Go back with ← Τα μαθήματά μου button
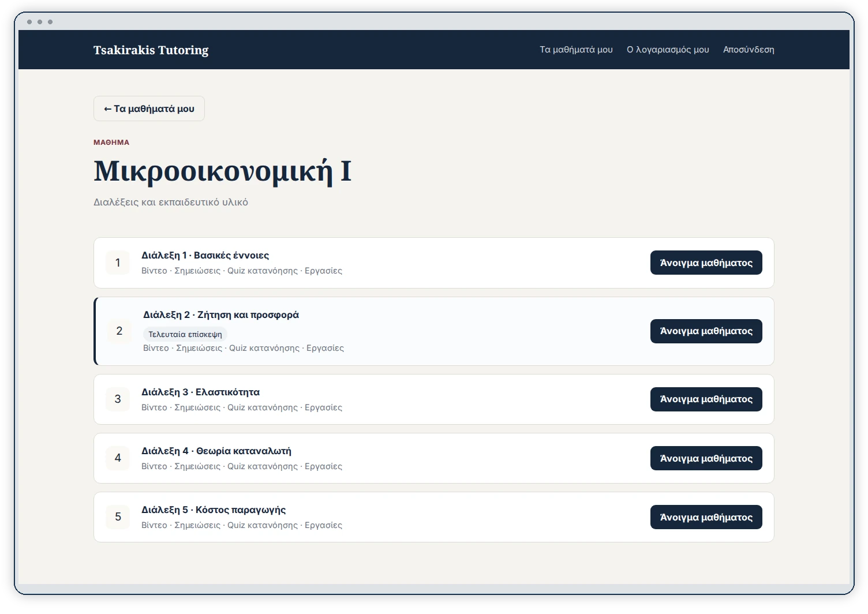The image size is (868, 614). [x=149, y=108]
